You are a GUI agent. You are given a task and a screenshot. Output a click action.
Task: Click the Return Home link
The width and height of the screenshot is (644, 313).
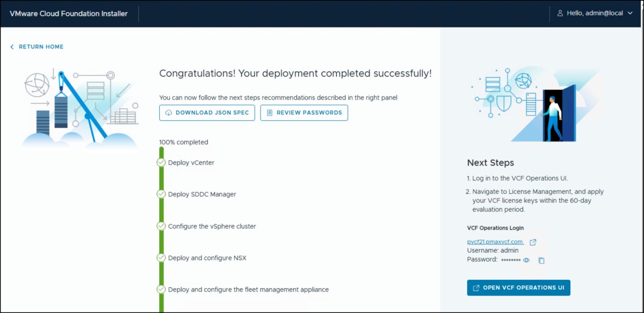click(37, 47)
